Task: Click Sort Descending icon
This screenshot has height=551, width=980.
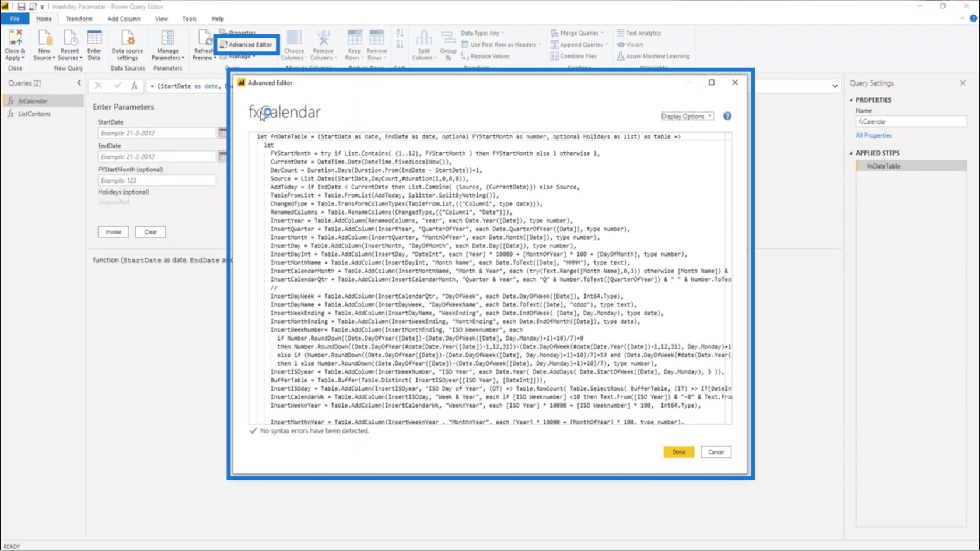Action: pyautogui.click(x=400, y=44)
